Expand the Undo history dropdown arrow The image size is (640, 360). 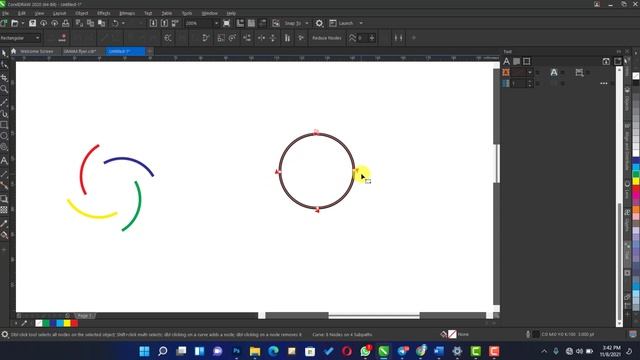coord(123,23)
